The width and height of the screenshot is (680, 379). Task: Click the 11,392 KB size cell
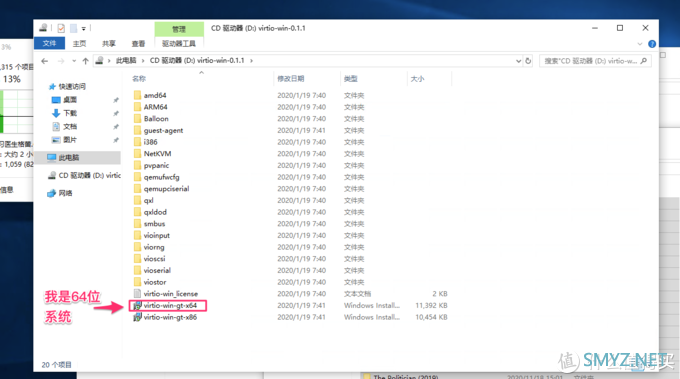[x=431, y=305]
